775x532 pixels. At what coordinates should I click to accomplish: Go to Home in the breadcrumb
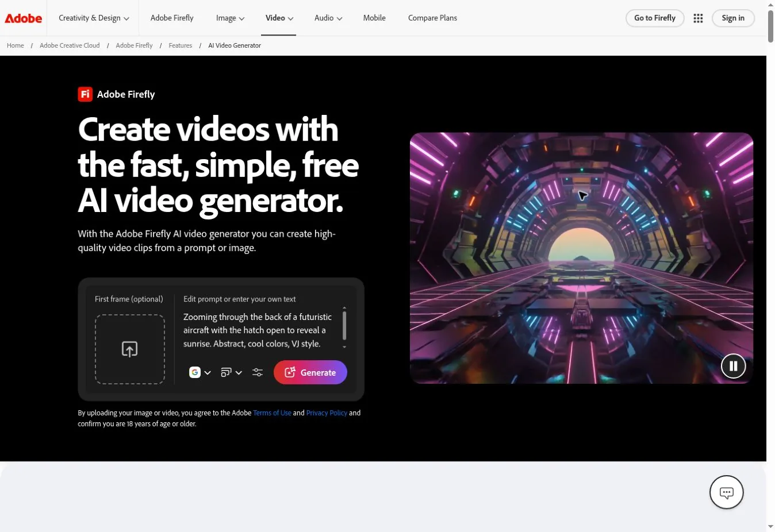pyautogui.click(x=16, y=45)
